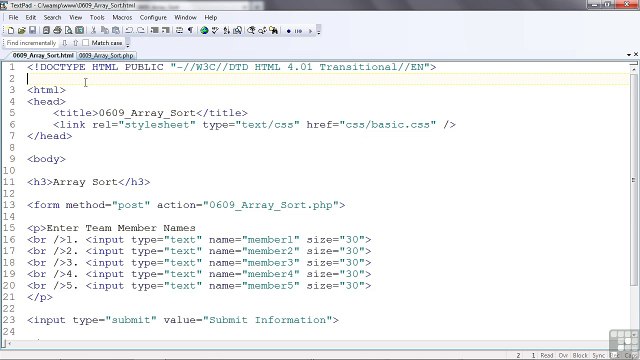Enable the Match case checkbox
The image size is (640, 360).
pyautogui.click(x=85, y=42)
